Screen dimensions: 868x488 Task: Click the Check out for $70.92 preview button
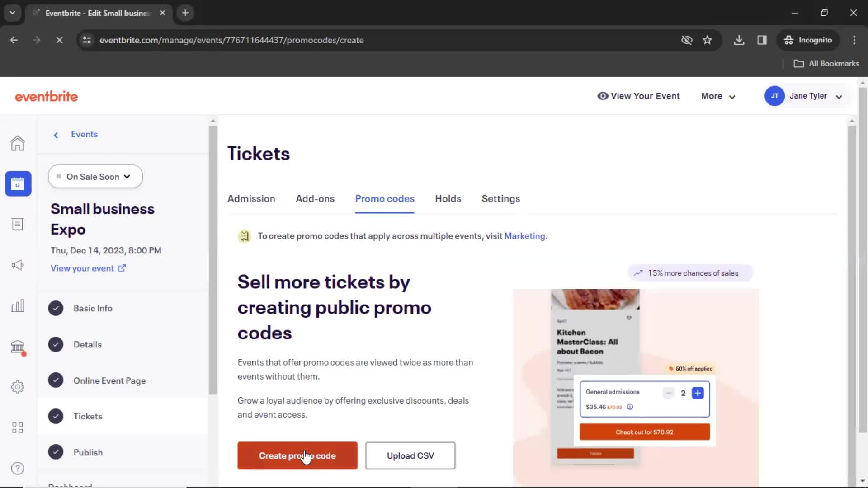coord(645,432)
